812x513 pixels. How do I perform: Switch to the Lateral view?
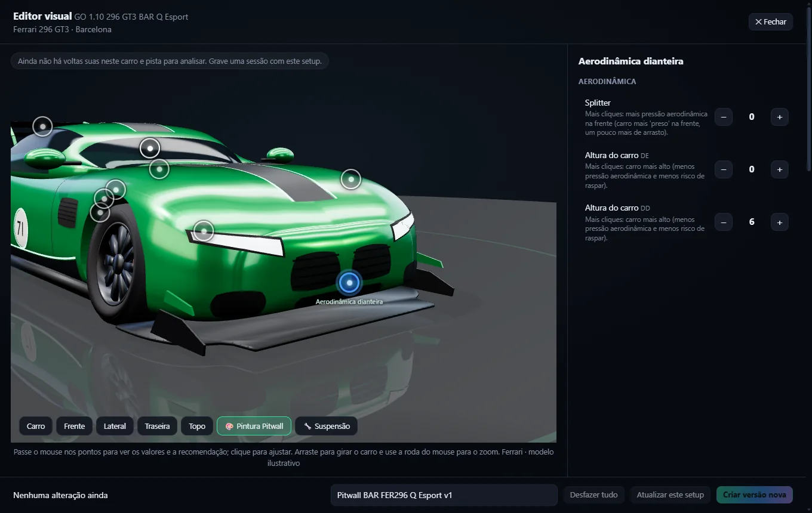pyautogui.click(x=115, y=426)
